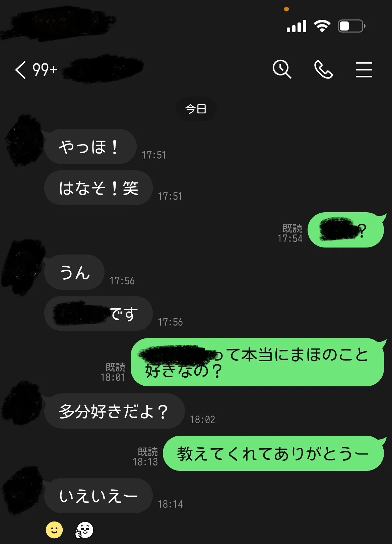Viewport: 392px width, 544px height.
Task: Open sender's avatar next to やっほ！
Action: coord(23,141)
